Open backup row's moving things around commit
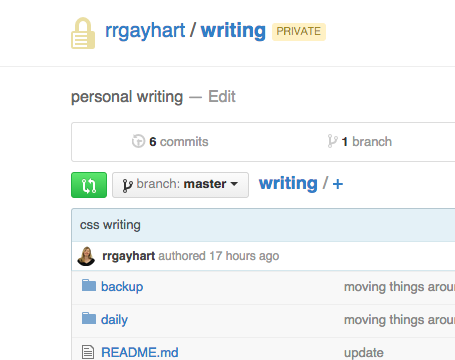Screen dimensions: 455x360 tap(399, 287)
